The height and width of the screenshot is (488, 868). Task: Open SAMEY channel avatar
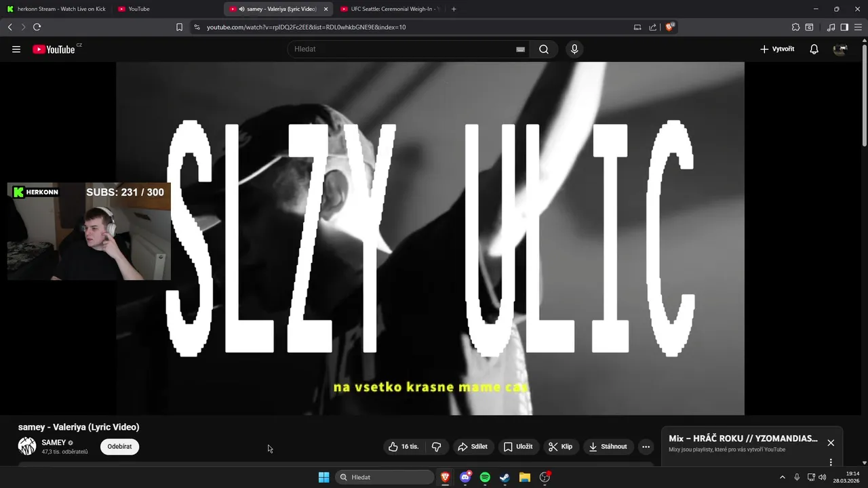tap(27, 446)
